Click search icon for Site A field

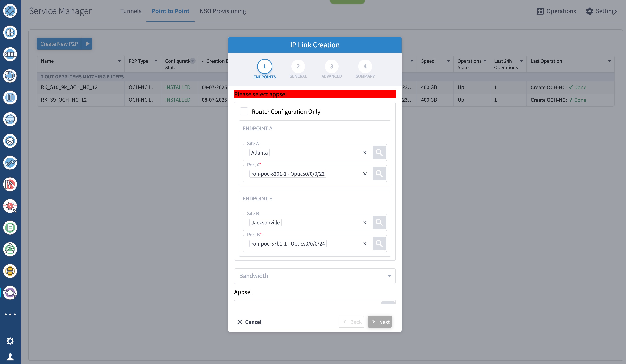click(379, 152)
